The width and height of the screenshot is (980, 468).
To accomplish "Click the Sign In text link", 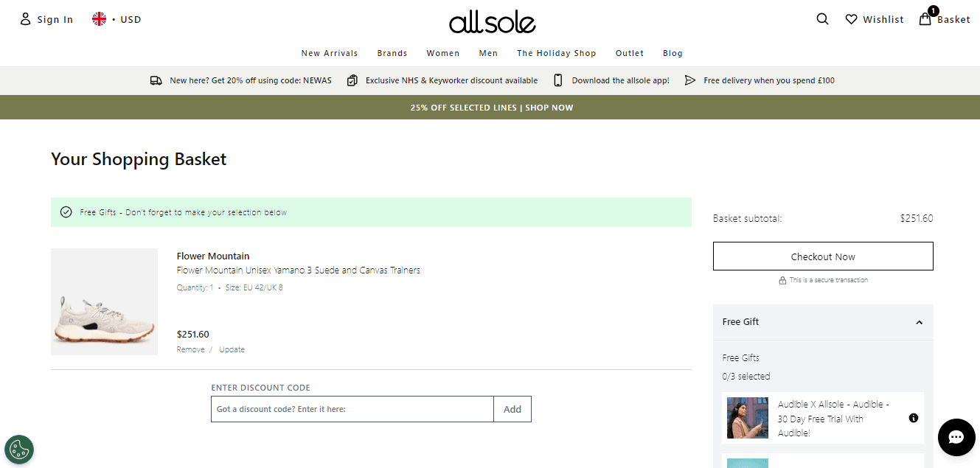I will point(55,20).
